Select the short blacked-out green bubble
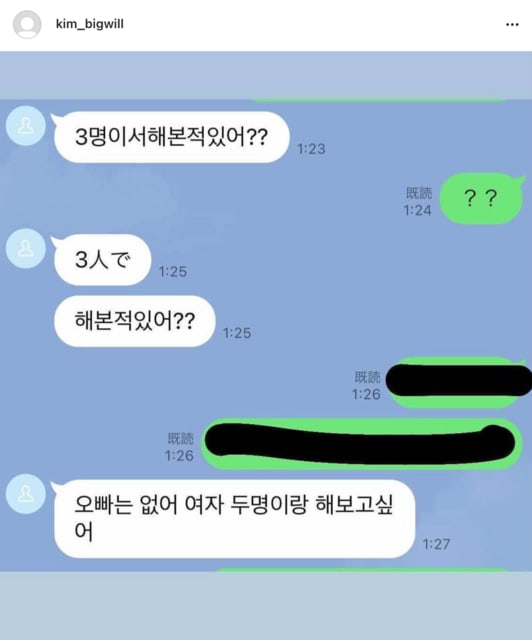 coord(457,382)
